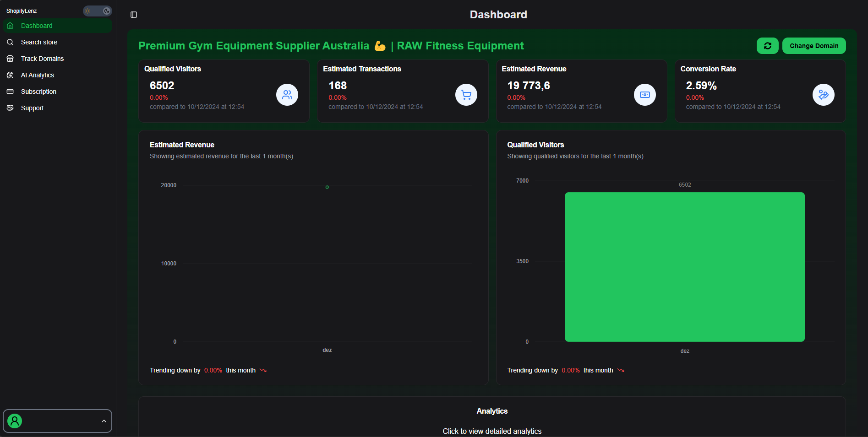
Task: Click 'Showing qualified visitors for the last 1 month(s)'
Action: pyautogui.click(x=575, y=156)
